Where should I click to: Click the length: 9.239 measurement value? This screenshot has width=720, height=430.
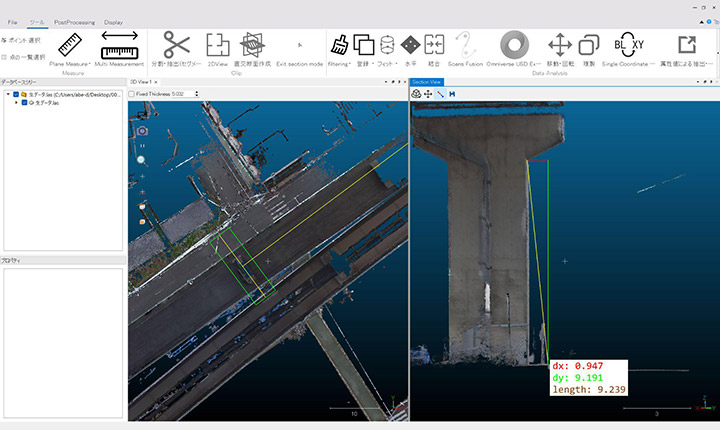click(589, 390)
